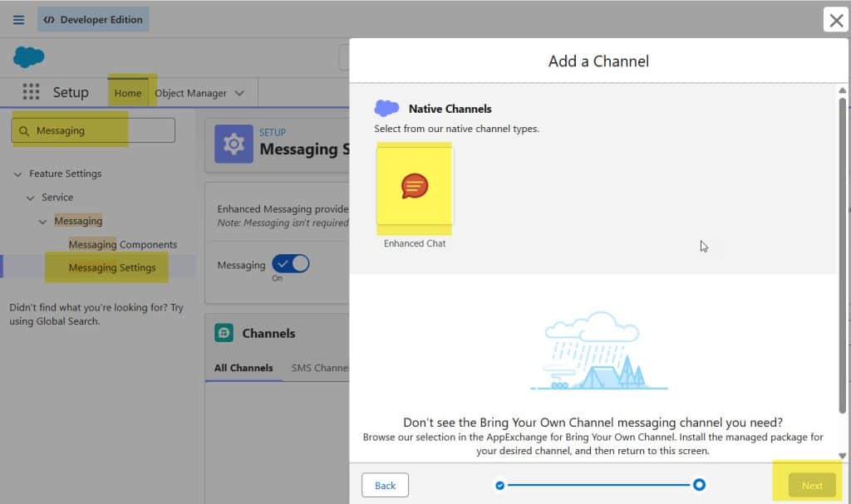Image resolution: width=851 pixels, height=504 pixels.
Task: Click the current second progress step
Action: (x=699, y=484)
